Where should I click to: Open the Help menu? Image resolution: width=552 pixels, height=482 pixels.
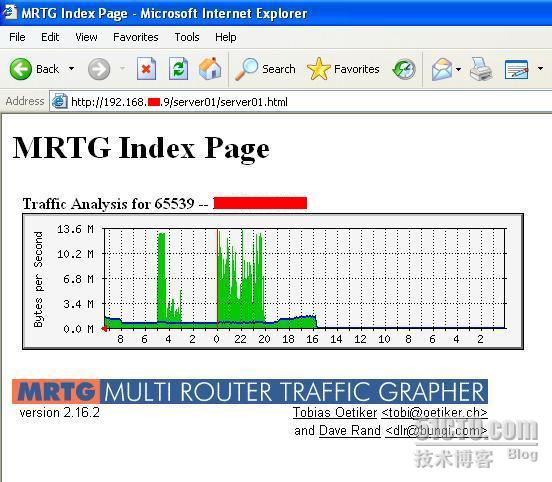click(226, 37)
